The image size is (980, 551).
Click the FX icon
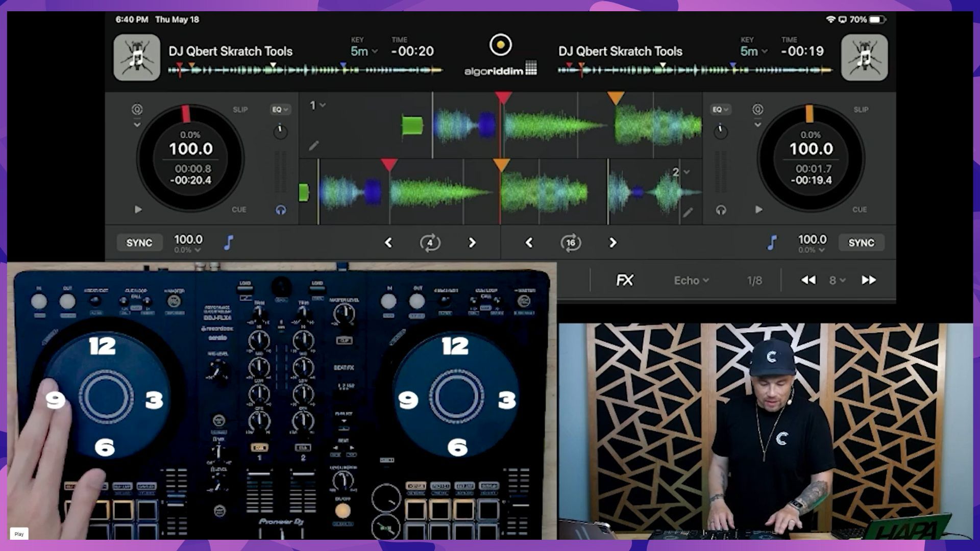tap(625, 280)
